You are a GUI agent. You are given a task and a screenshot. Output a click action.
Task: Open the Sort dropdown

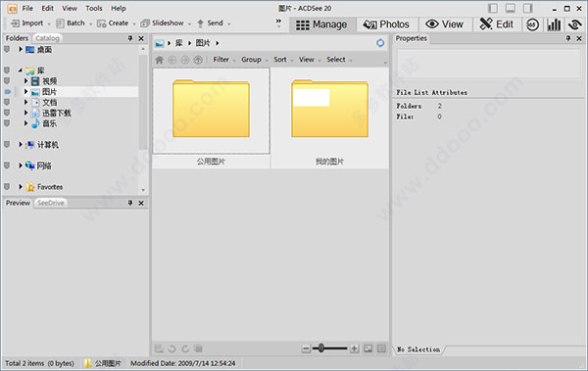pyautogui.click(x=283, y=60)
